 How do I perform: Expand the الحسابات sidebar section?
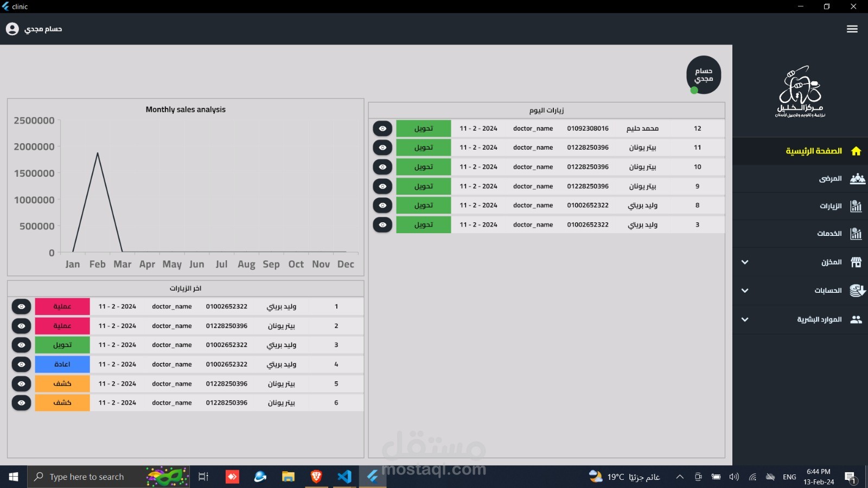tap(745, 291)
